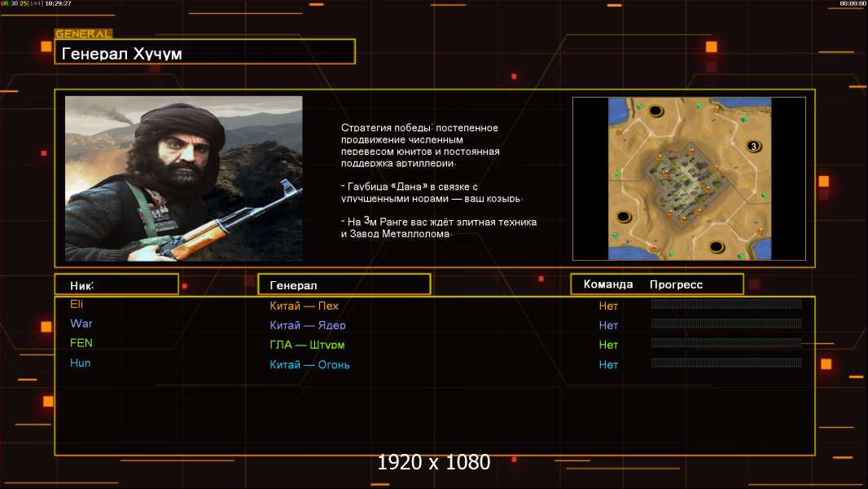This screenshot has height=489, width=868.
Task: Click the loading progress bar for Hun
Action: pos(726,363)
